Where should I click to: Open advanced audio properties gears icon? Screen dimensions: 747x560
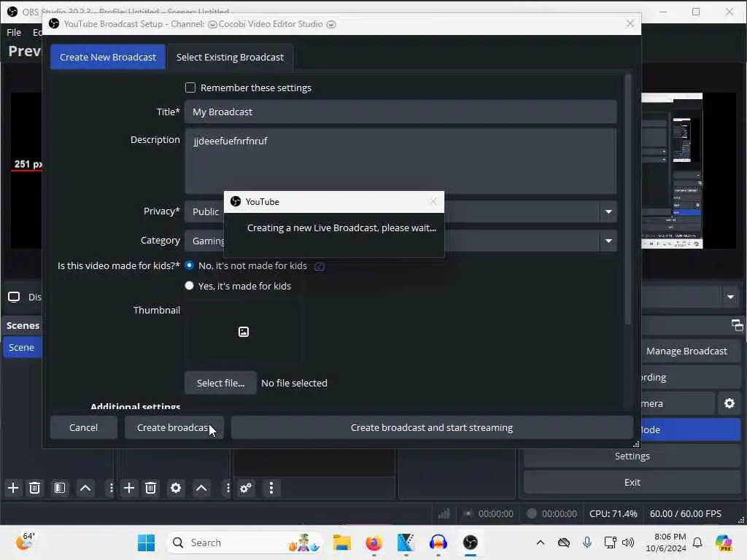[x=246, y=488]
